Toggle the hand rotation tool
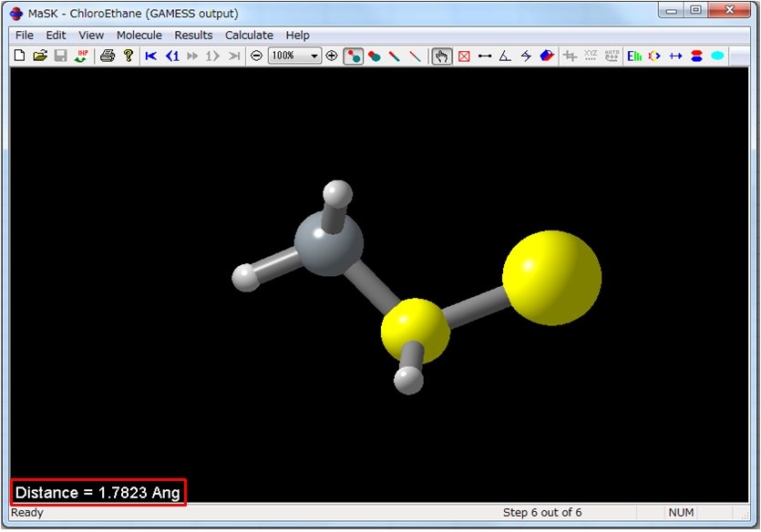The image size is (761, 532). coord(441,56)
